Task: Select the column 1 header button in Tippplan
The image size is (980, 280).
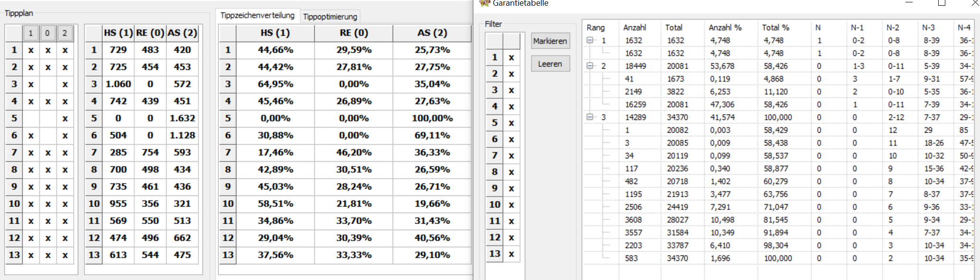Action: click(30, 33)
